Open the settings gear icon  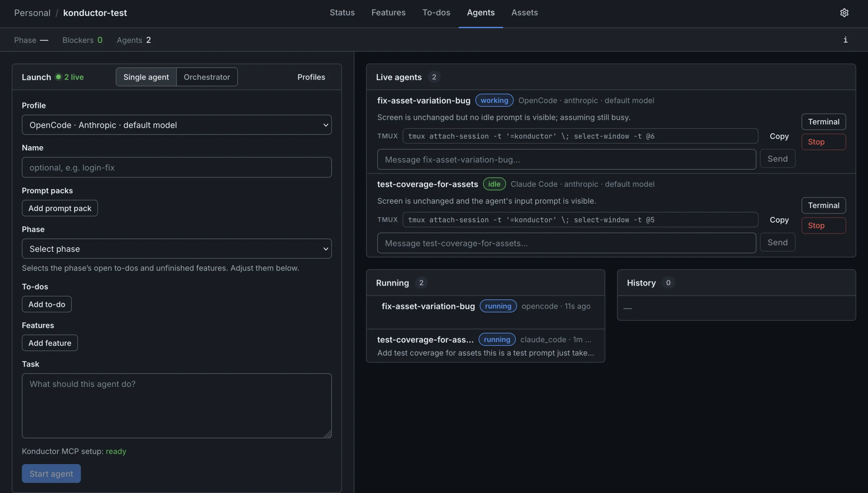844,13
